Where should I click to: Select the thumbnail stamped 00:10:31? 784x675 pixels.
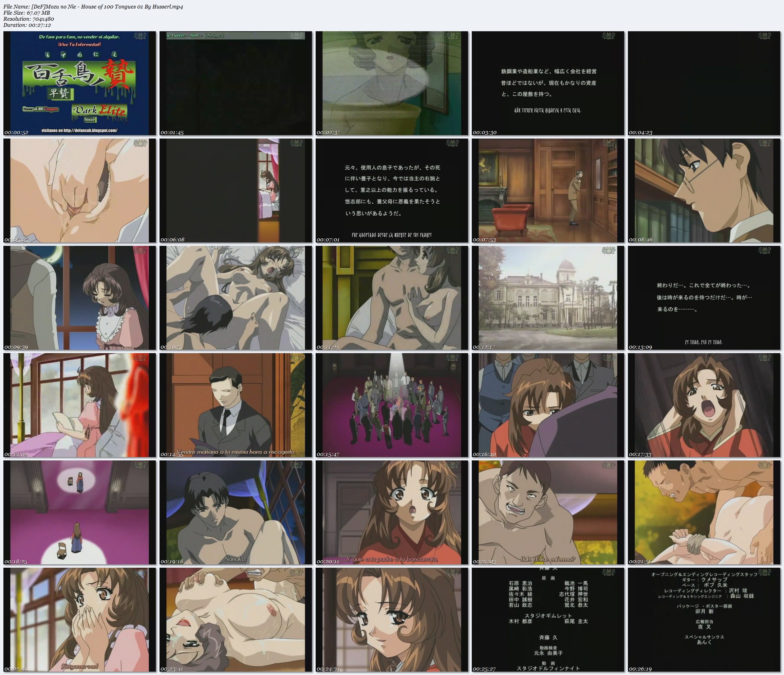pyautogui.click(x=236, y=298)
